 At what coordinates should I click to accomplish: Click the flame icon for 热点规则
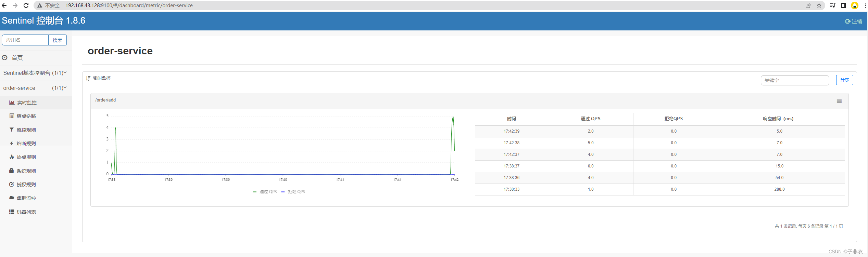point(12,157)
